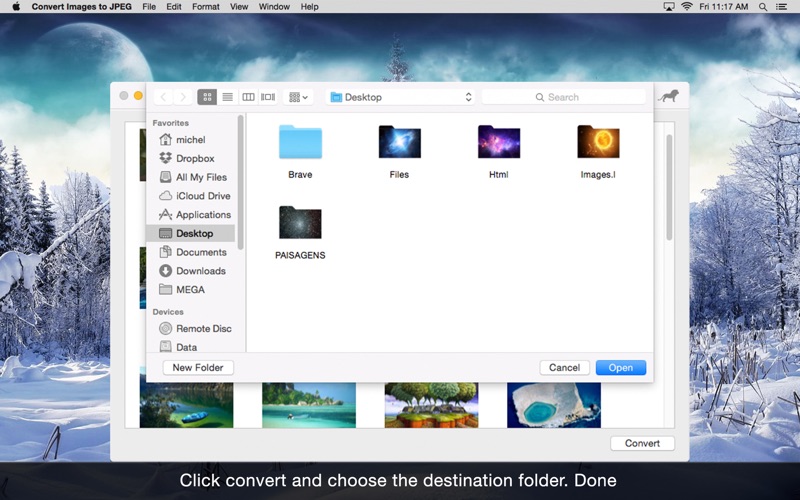Image resolution: width=800 pixels, height=500 pixels.
Task: Select Documents in the sidebar
Action: click(191, 252)
